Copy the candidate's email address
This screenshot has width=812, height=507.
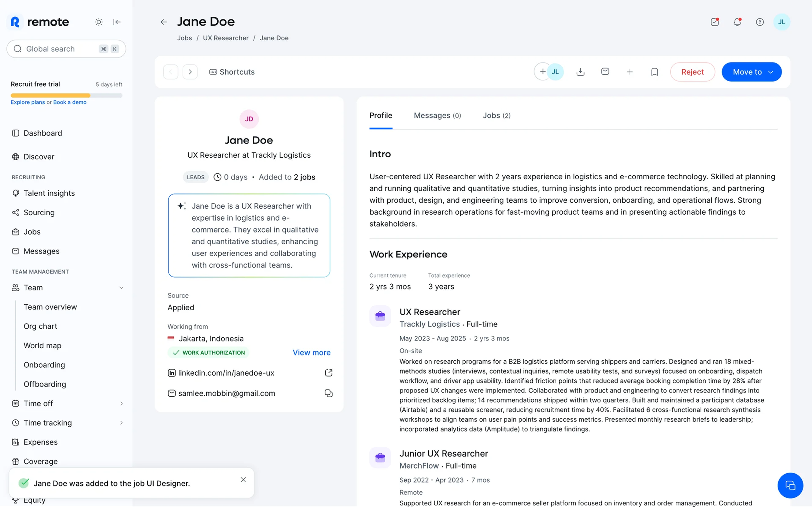coord(328,393)
